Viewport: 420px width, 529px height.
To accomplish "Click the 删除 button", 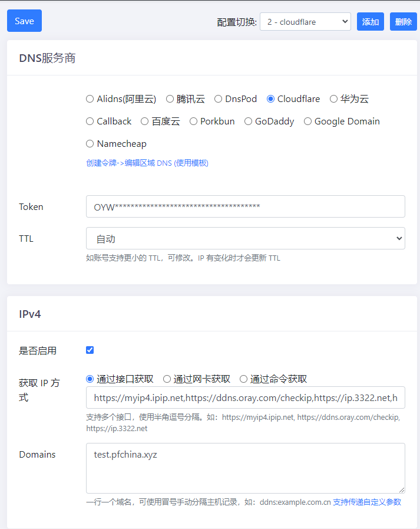I will [403, 22].
